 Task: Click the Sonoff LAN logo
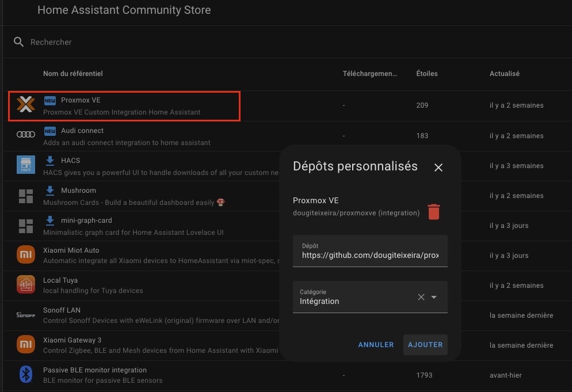coord(25,315)
